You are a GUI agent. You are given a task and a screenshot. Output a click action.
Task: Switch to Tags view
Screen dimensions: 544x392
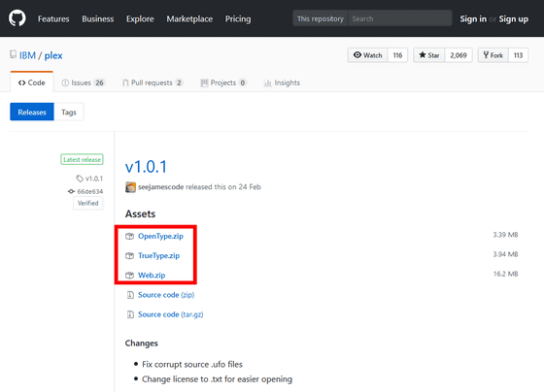point(69,112)
